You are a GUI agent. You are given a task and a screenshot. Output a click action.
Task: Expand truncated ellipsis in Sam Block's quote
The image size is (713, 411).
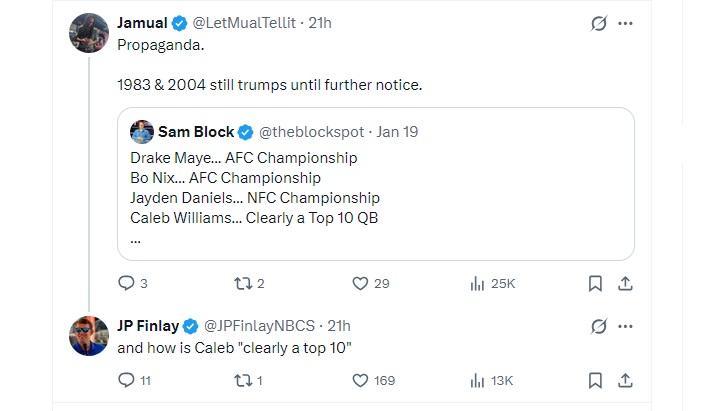coord(135,240)
